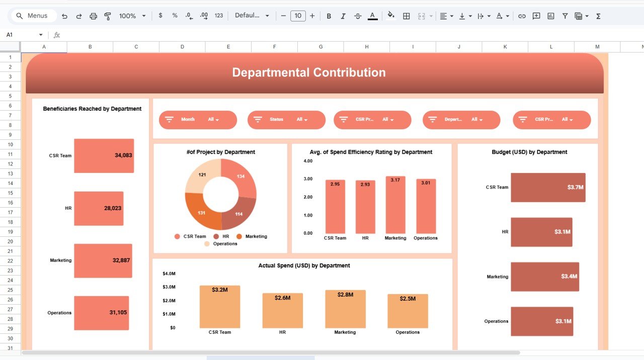Expand the font family dropdown
This screenshot has width=644, height=360.
252,16
